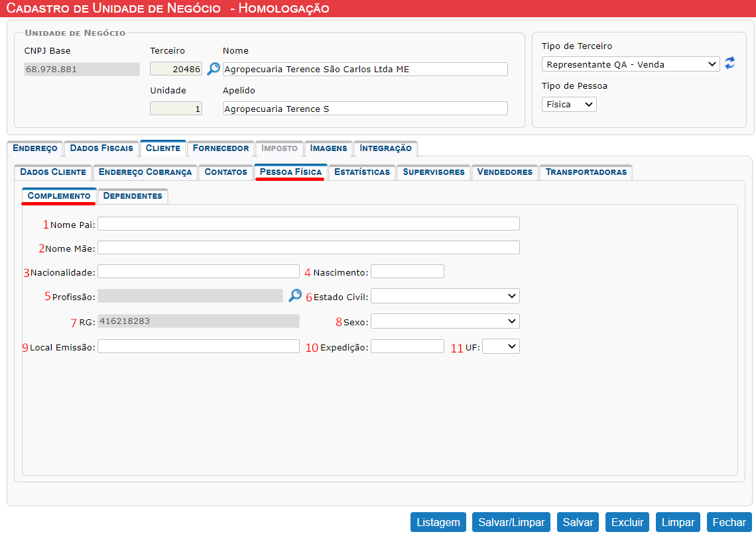Open the Vendedores sub-tab
Screen dimensions: 756x536
(x=505, y=172)
